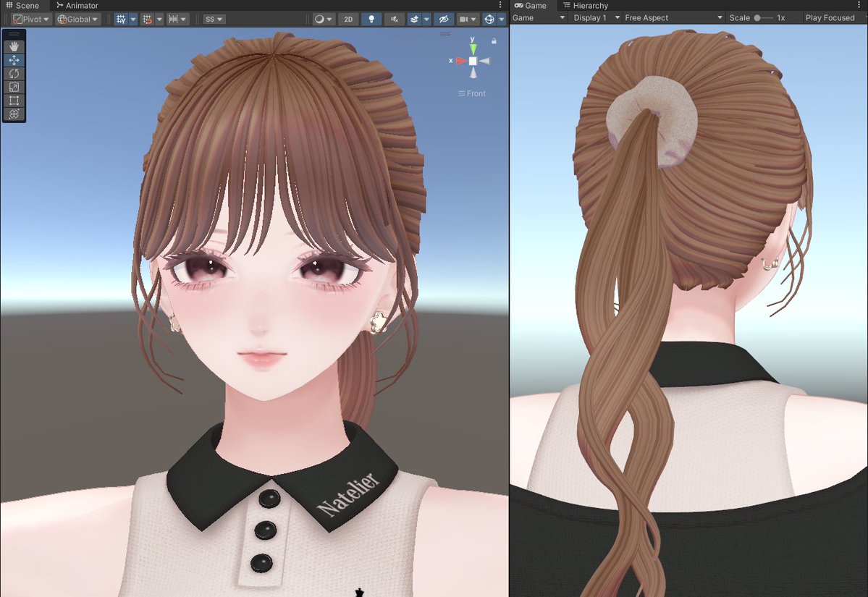Grab orientation gizmo overlay drag handle
This screenshot has width=868, height=597.
[x=445, y=34]
